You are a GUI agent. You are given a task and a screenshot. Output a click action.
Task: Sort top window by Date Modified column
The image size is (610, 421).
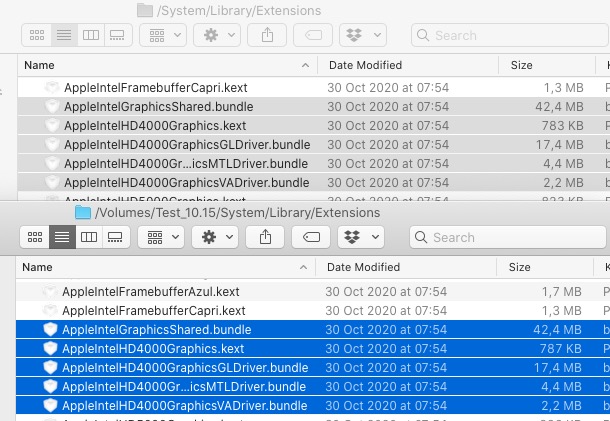pos(408,65)
